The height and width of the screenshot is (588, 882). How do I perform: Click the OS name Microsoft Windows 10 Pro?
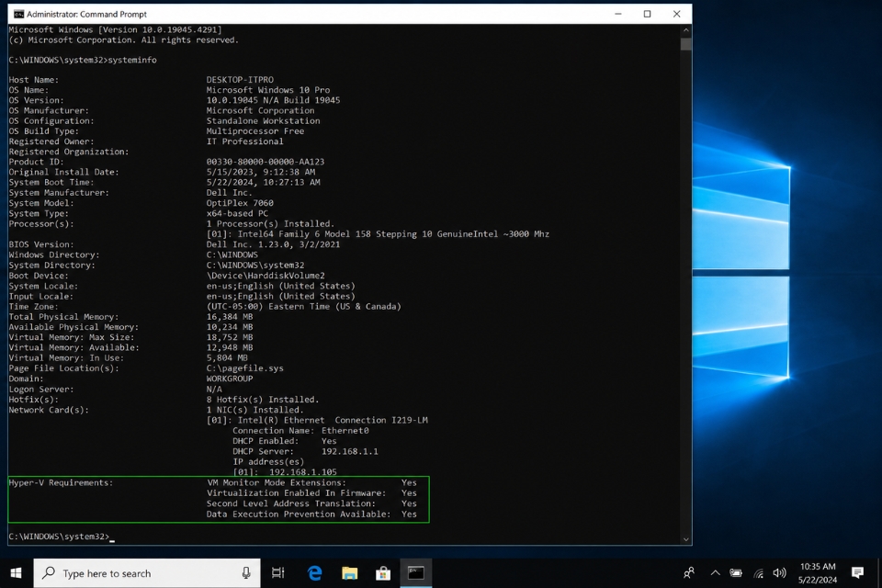tap(267, 90)
